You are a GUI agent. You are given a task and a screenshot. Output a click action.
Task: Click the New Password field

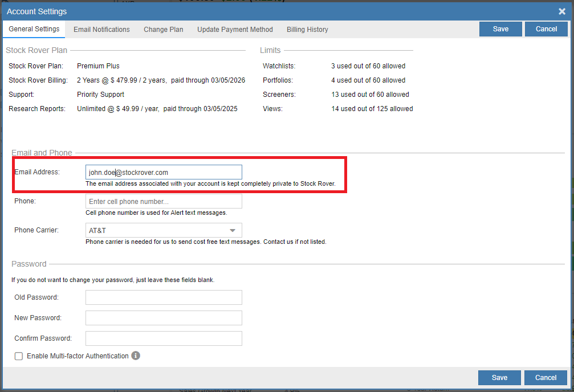tap(163, 317)
